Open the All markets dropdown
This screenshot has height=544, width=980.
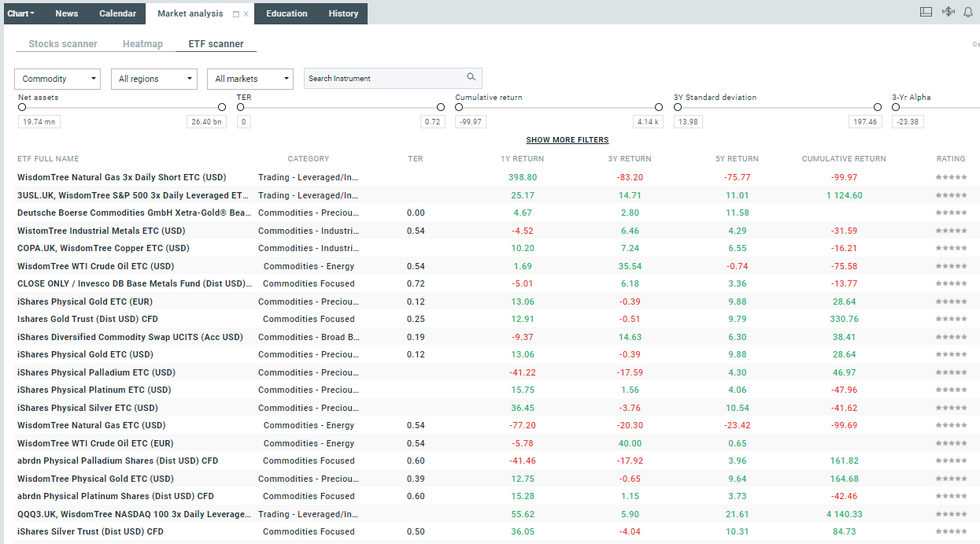pyautogui.click(x=250, y=79)
